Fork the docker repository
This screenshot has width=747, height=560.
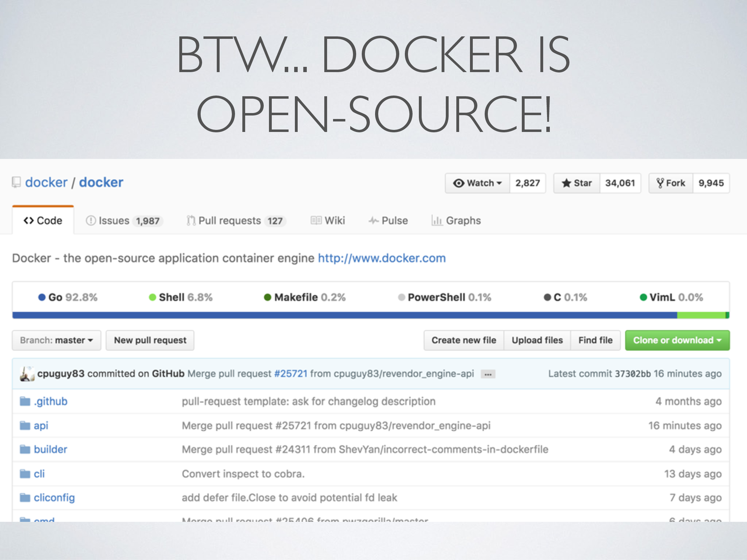[671, 183]
